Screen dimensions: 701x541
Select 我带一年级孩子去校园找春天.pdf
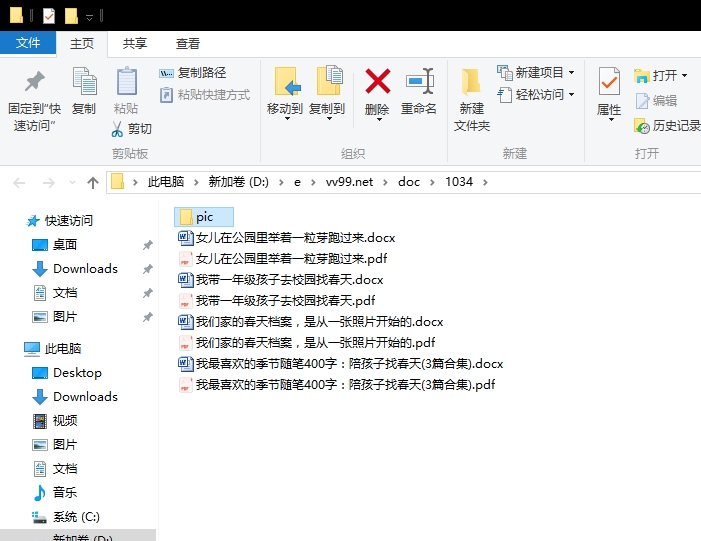click(277, 300)
